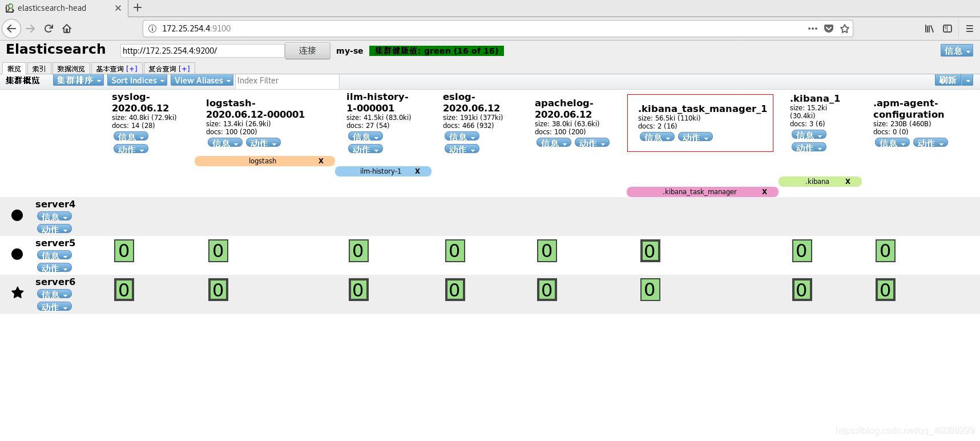Screen dimensions: 980x441
Task: Add new 复合查询 tab with plus
Action: point(184,69)
